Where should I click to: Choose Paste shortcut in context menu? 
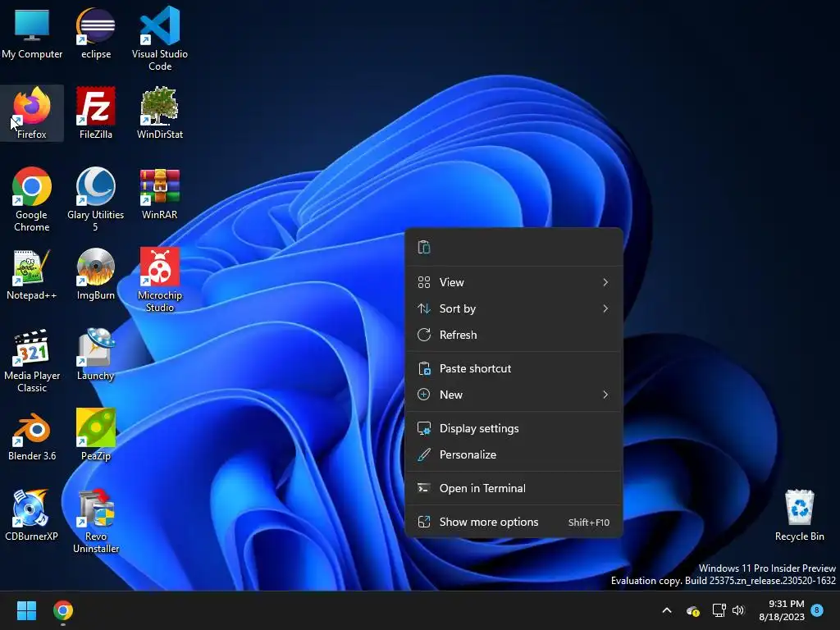coord(514,368)
